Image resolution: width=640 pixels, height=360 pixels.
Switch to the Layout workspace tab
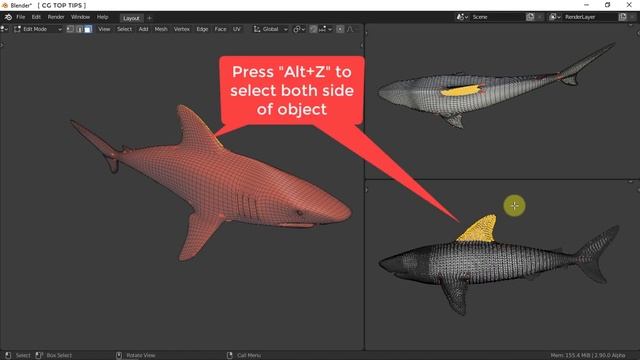(x=131, y=18)
